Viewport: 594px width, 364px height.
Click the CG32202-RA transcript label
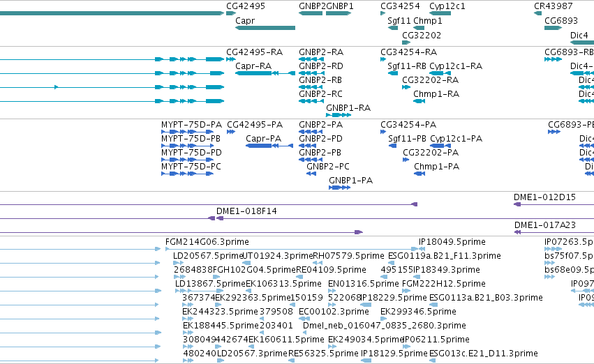pos(431,80)
